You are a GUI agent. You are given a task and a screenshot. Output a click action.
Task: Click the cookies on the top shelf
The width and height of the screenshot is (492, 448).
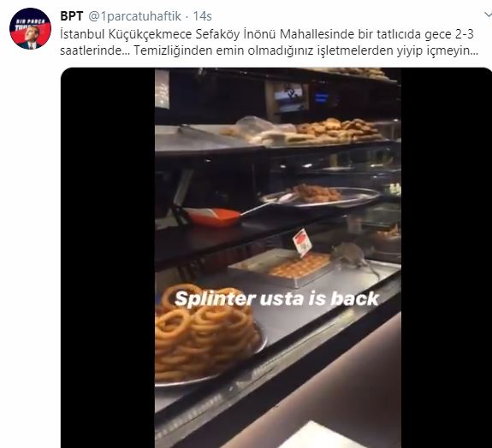337,129
